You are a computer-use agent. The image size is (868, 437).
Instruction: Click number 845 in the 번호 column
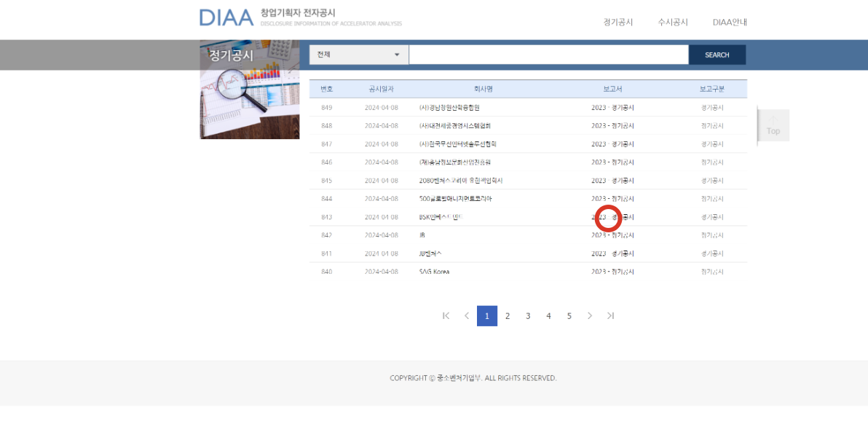click(x=327, y=181)
